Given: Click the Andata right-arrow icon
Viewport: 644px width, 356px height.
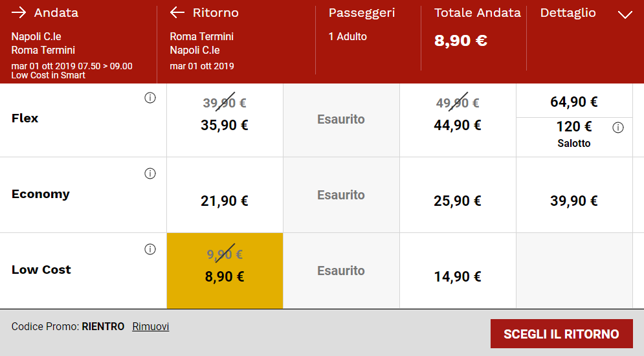Looking at the screenshot, I should pyautogui.click(x=19, y=13).
